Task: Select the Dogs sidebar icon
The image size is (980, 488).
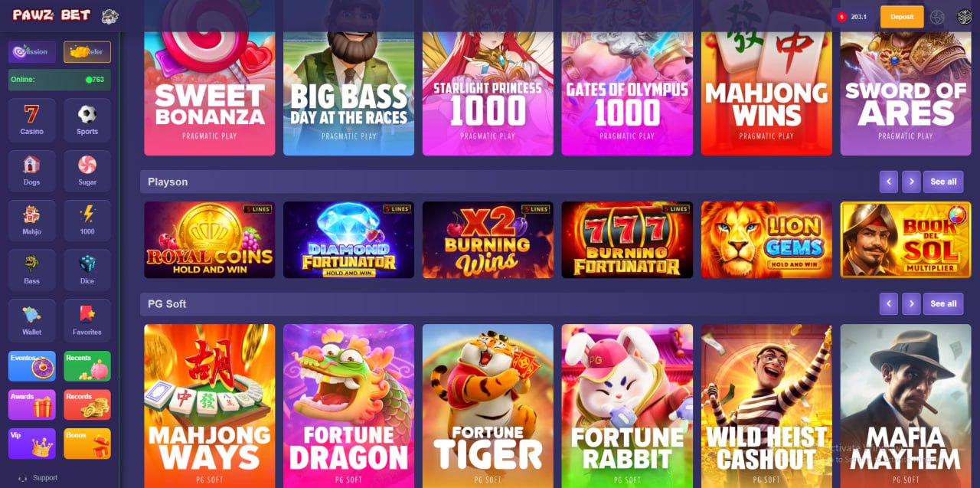Action: coord(32,171)
